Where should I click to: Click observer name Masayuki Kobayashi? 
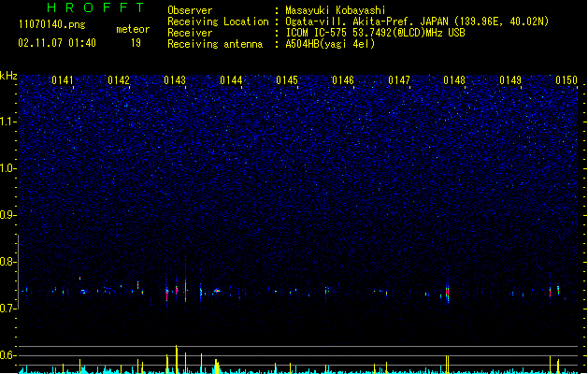pyautogui.click(x=336, y=10)
